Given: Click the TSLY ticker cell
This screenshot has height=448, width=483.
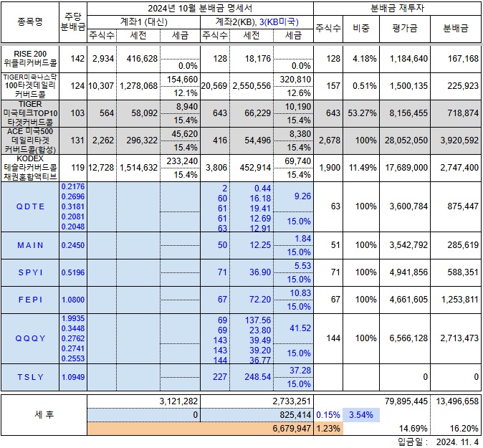Looking at the screenshot, I should pos(30,377).
